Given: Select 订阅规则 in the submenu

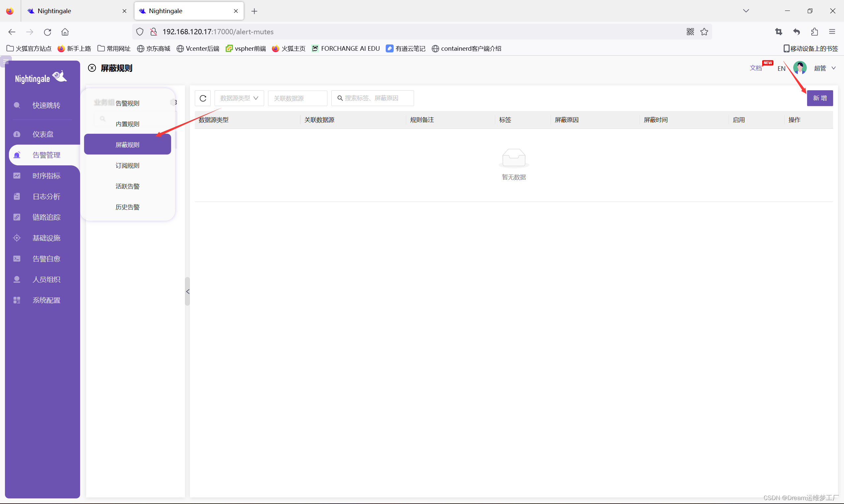Looking at the screenshot, I should (128, 165).
